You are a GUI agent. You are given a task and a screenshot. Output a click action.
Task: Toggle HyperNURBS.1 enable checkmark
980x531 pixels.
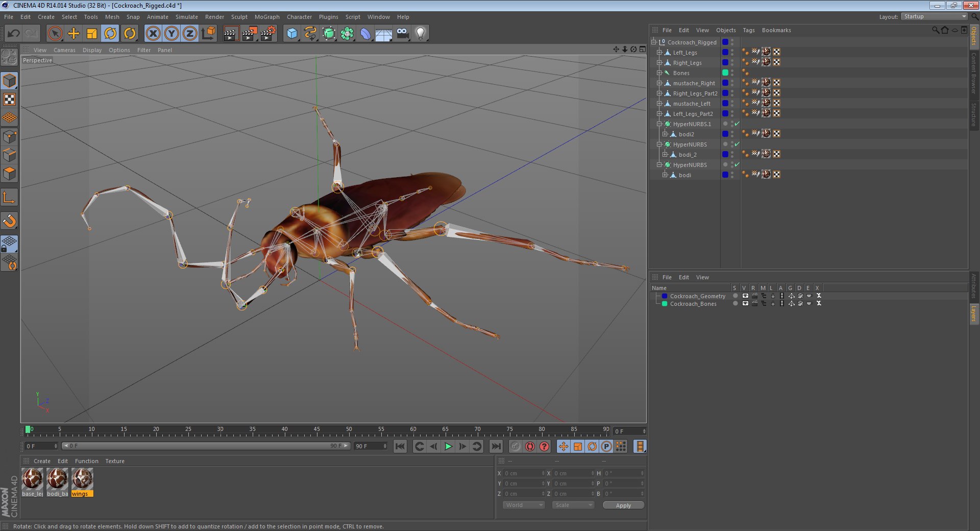coord(737,124)
